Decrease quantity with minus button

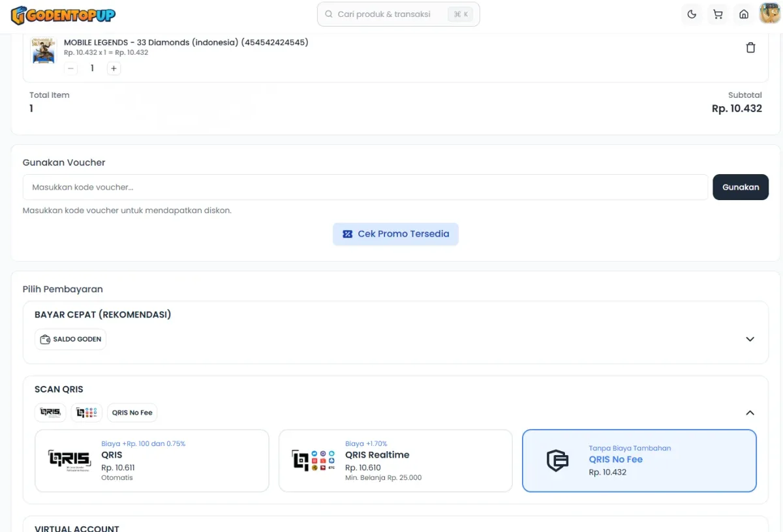point(71,68)
